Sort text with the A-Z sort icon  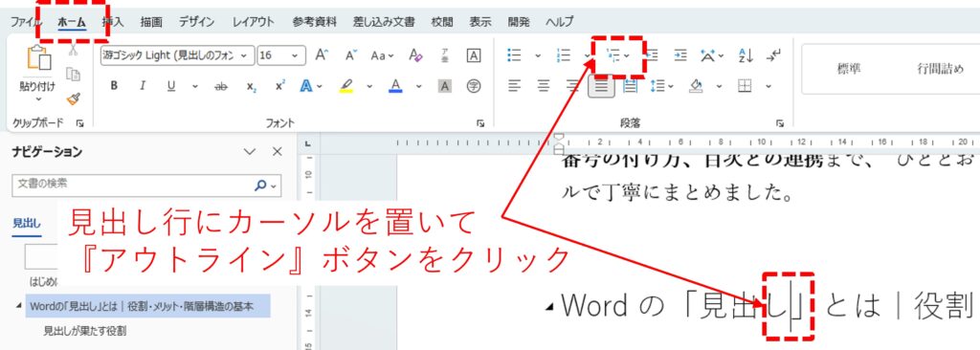(746, 55)
